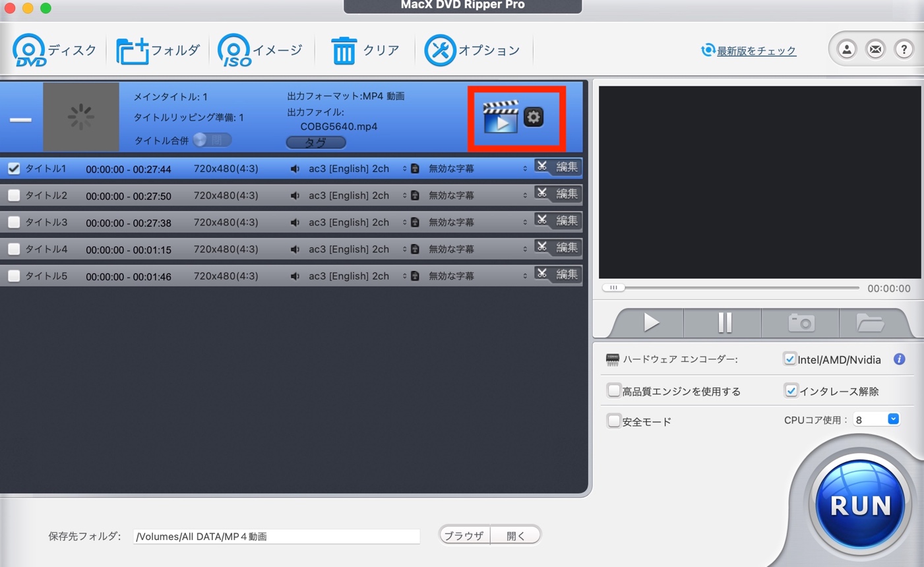
Task: Click the 最新版をチェック link
Action: pos(756,51)
